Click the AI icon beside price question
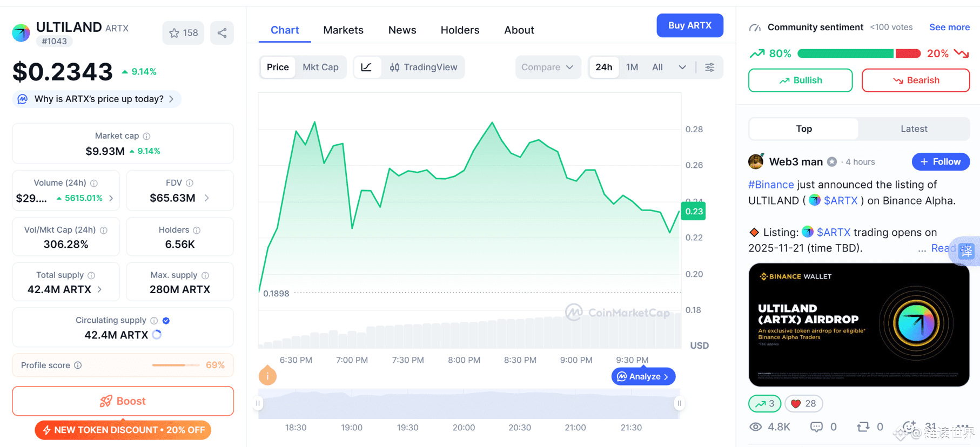Viewport: 980px width, 447px height. click(23, 99)
